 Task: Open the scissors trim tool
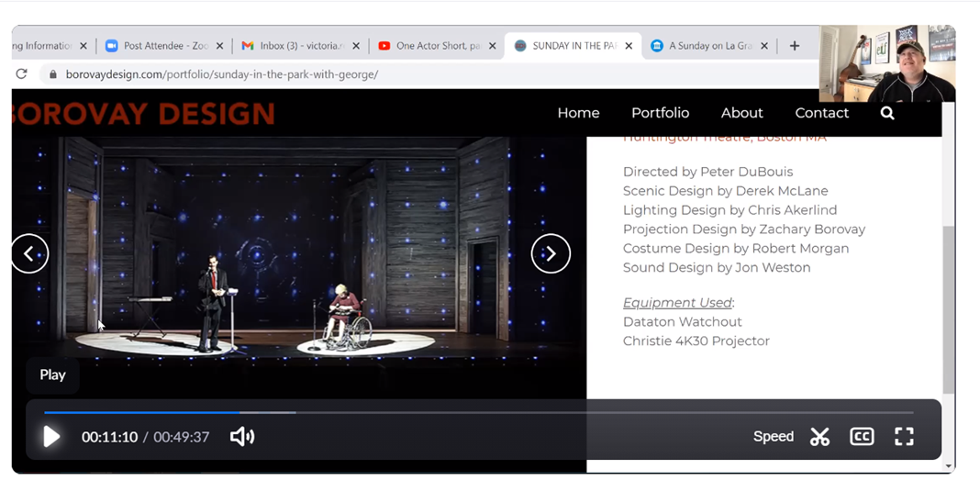click(819, 437)
